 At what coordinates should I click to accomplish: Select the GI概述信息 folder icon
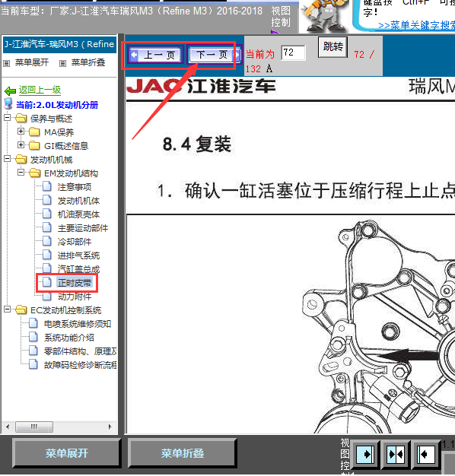coord(34,145)
